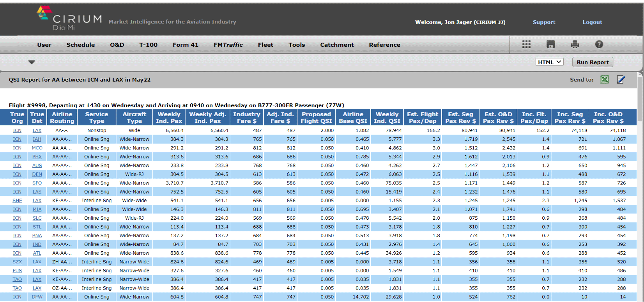Click the Industry Fare $ column header

(247, 117)
